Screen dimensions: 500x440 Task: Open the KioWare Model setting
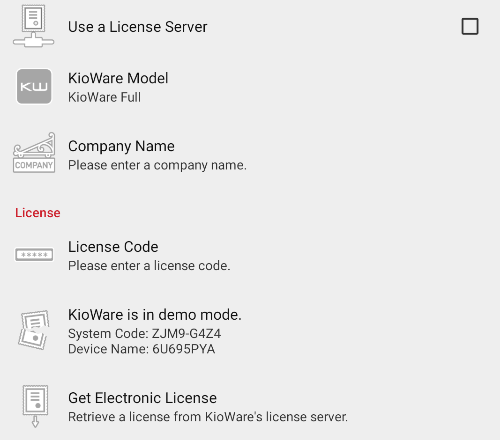point(250,87)
